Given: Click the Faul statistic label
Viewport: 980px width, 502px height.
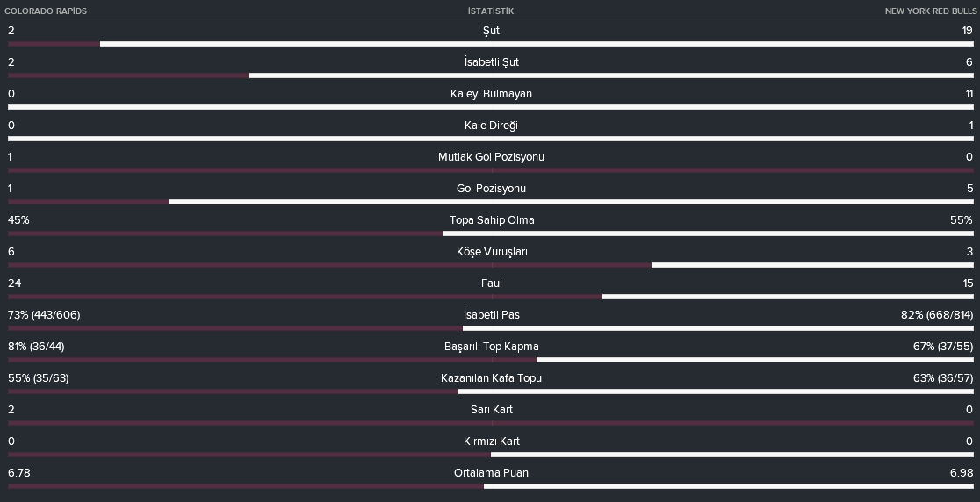Looking at the screenshot, I should click(491, 283).
